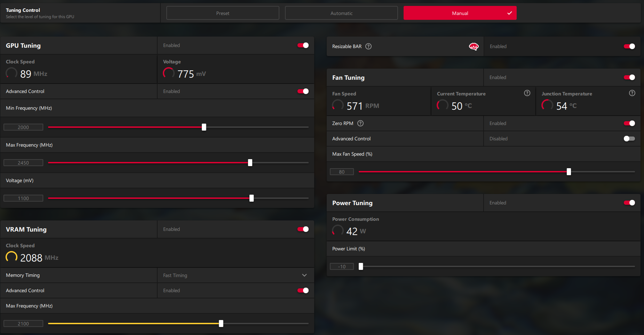Click the 50 °C current temperature reading
The height and width of the screenshot is (335, 644).
click(x=462, y=106)
